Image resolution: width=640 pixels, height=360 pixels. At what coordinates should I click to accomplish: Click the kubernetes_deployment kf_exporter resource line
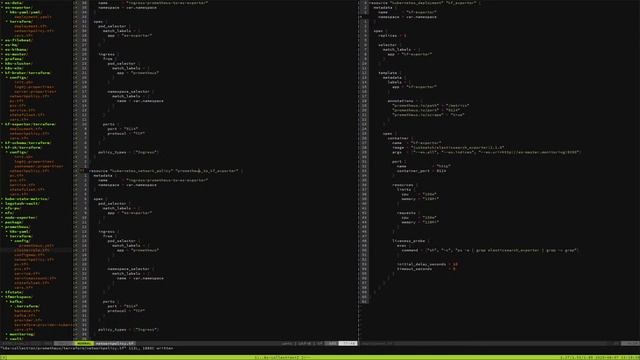424,3
